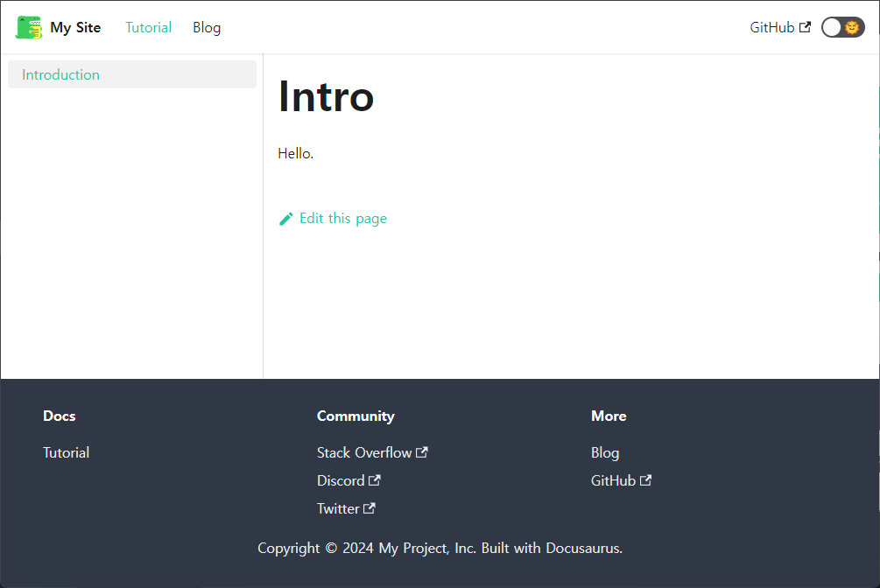Viewport: 880px width, 588px height.
Task: Switch to the Tutorial navbar item
Action: (x=148, y=27)
